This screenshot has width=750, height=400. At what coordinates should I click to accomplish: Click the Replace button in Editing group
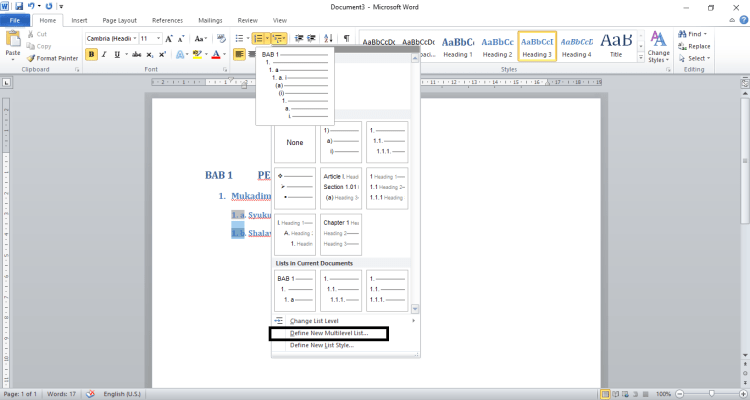tap(698, 46)
